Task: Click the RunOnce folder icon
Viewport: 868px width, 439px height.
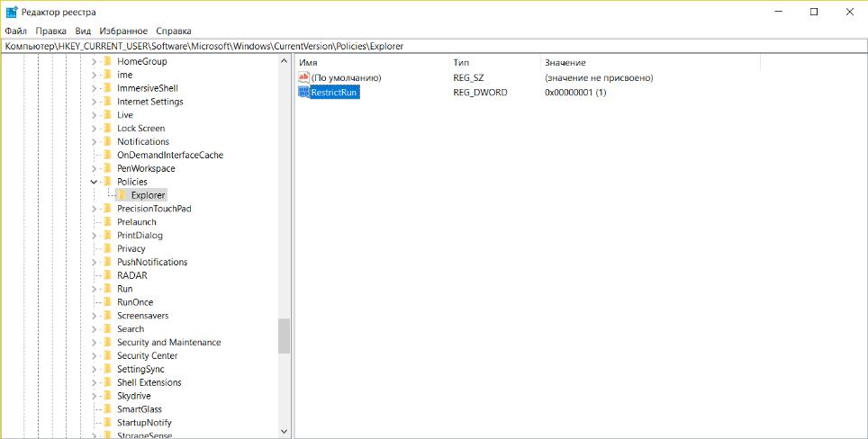Action: 107,302
